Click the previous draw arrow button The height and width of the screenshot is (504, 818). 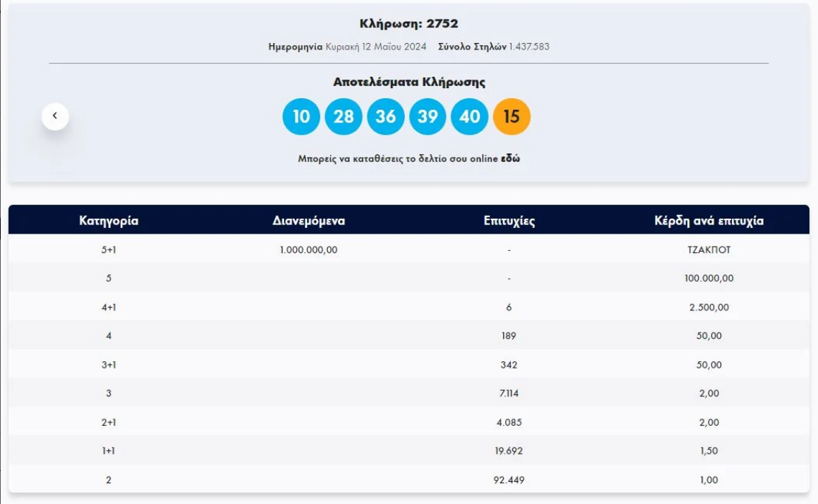(x=55, y=116)
